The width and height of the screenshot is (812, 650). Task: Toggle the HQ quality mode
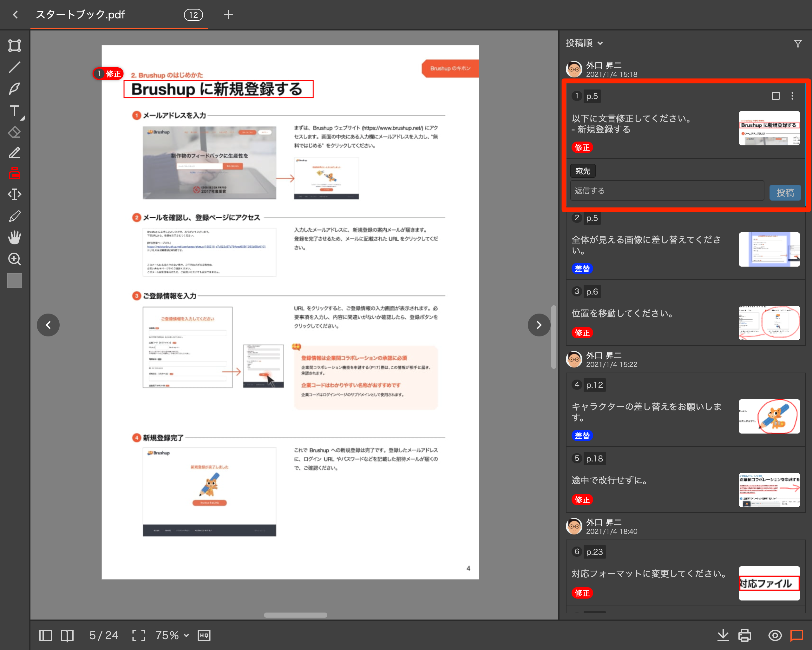tap(204, 635)
